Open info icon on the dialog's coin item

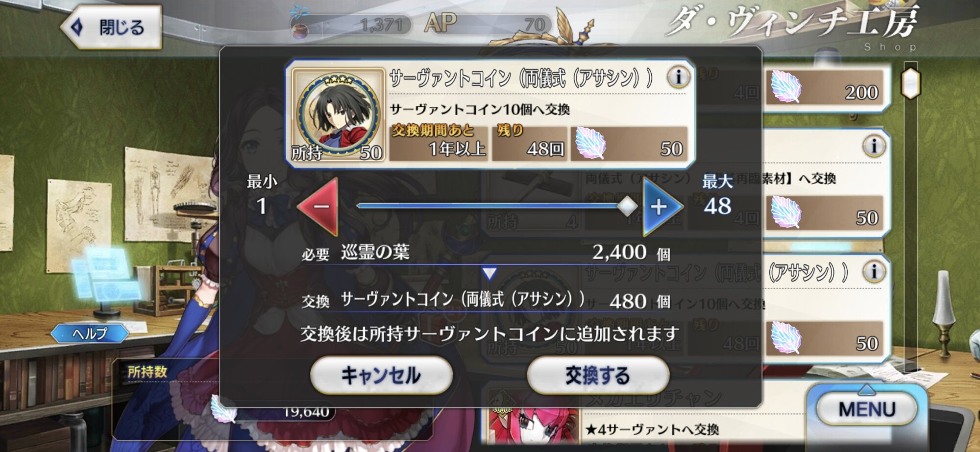coord(679,77)
